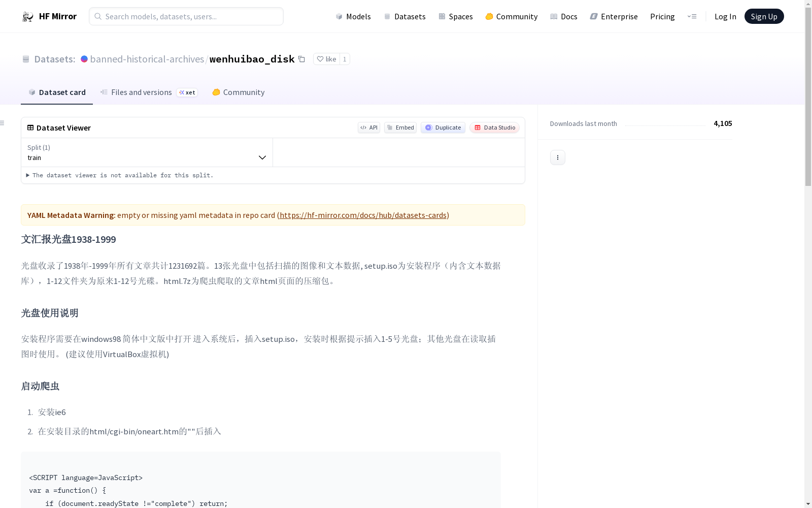Expand the more navigation options menu icon
The width and height of the screenshot is (812, 508).
[692, 16]
